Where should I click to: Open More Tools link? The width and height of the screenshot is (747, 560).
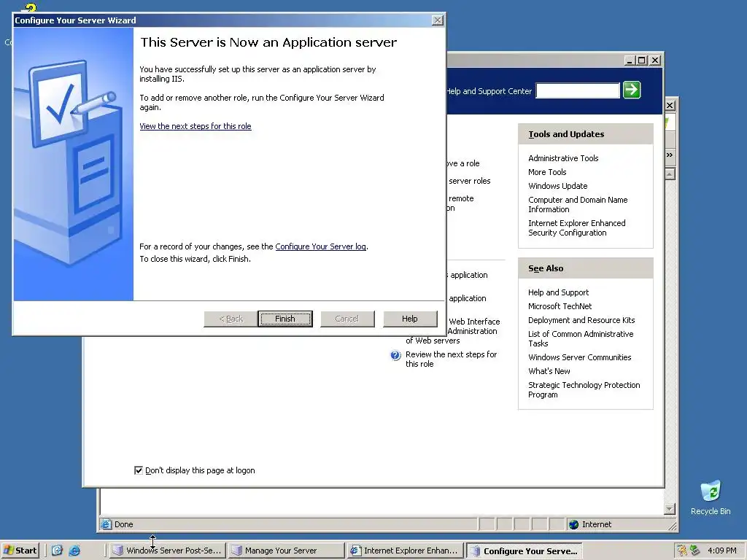point(547,172)
